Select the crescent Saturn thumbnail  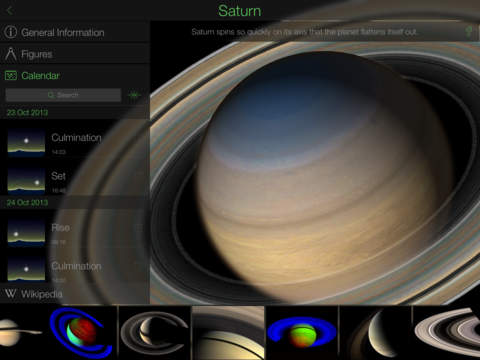tap(376, 332)
